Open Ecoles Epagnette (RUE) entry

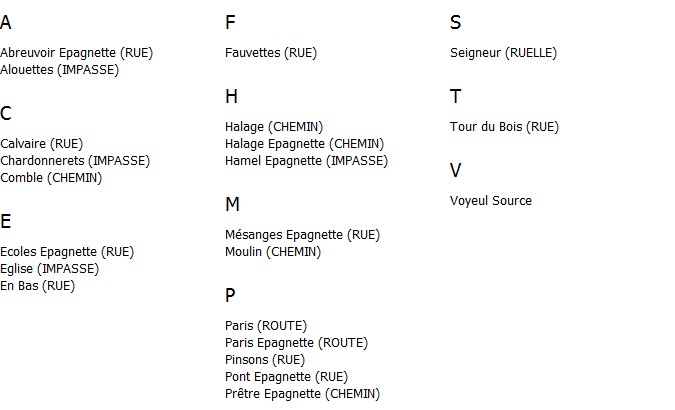click(x=67, y=252)
